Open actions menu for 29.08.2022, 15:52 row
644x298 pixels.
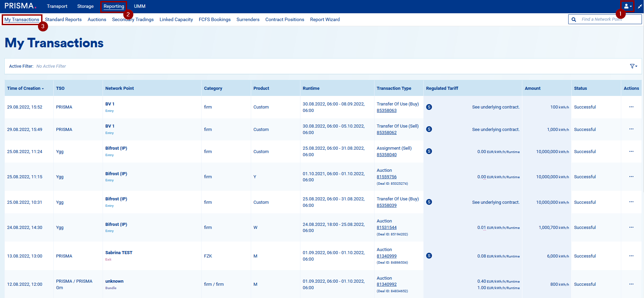631,107
